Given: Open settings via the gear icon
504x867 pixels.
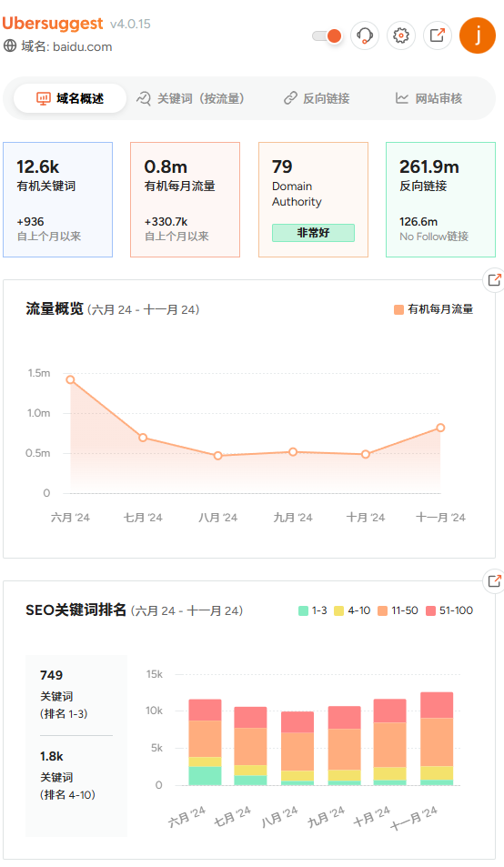Looking at the screenshot, I should [x=400, y=36].
